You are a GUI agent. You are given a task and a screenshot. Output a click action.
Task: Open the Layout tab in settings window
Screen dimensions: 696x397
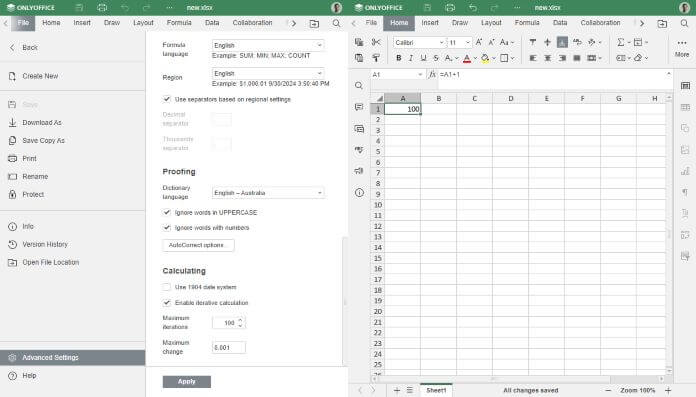143,23
